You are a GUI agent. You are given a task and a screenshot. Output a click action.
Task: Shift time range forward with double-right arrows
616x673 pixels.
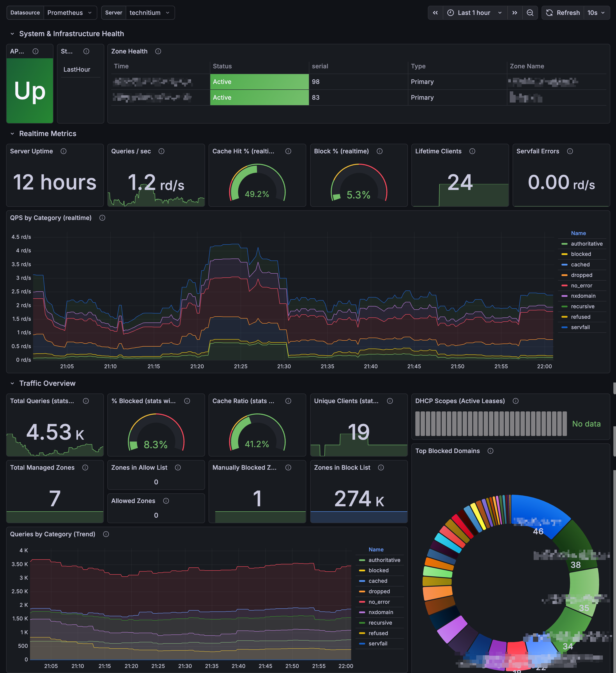point(515,13)
